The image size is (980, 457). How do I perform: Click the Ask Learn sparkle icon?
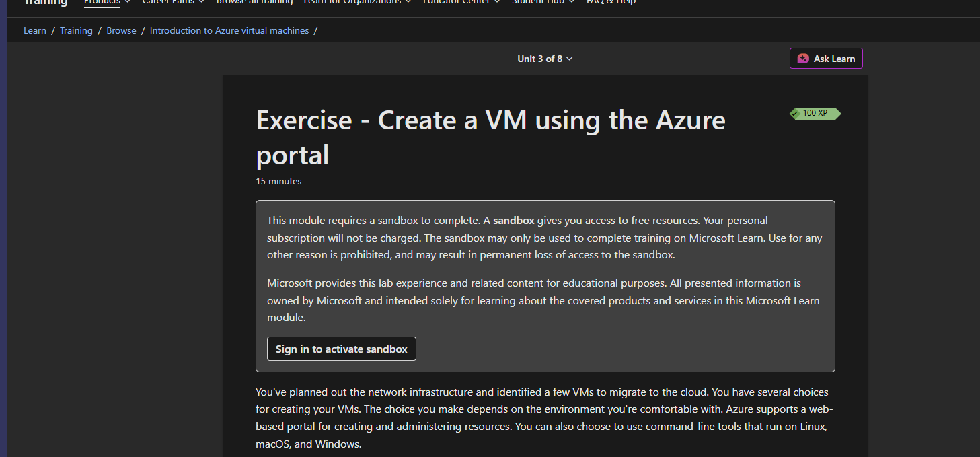point(803,59)
